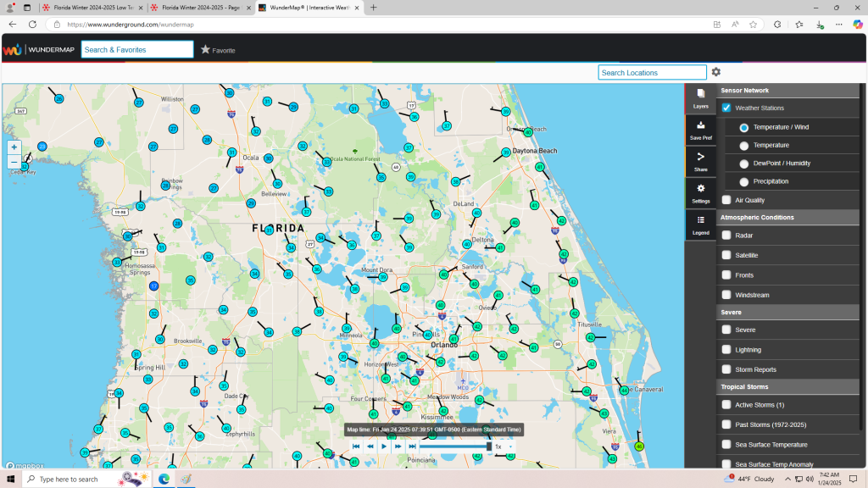Switch to the second Florida Winter tab

point(199,8)
